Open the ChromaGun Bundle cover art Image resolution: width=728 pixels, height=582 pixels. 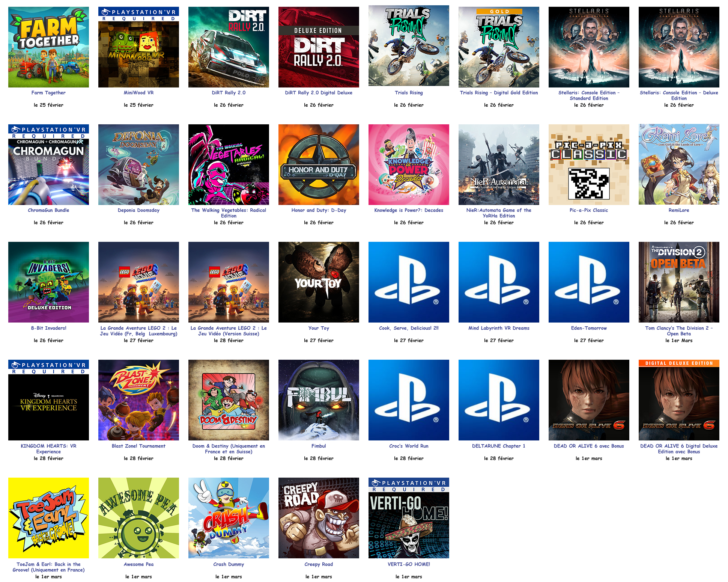[x=48, y=164]
